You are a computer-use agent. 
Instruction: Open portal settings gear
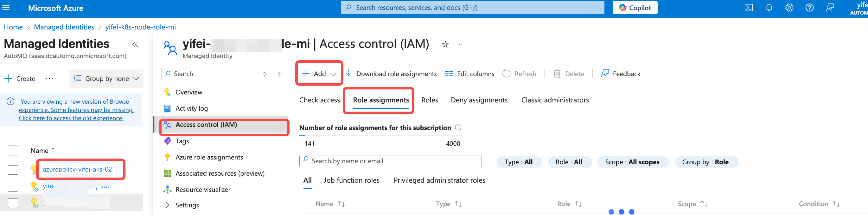point(789,8)
